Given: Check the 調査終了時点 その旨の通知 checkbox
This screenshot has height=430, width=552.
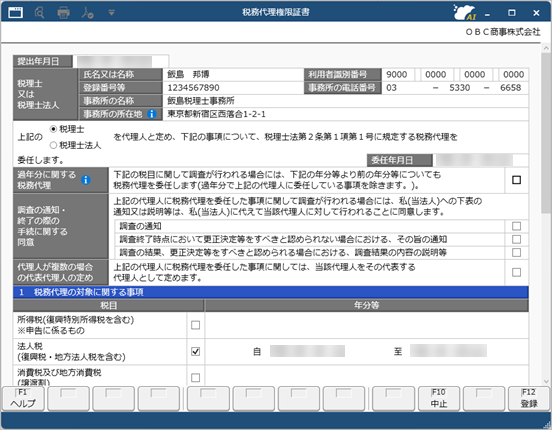Looking at the screenshot, I should pos(516,239).
